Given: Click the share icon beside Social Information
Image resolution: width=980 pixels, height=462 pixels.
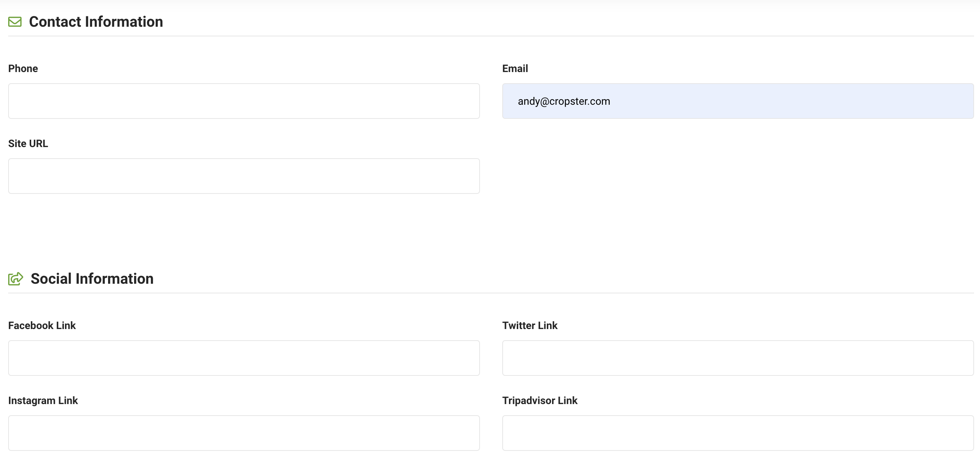Looking at the screenshot, I should pos(16,279).
